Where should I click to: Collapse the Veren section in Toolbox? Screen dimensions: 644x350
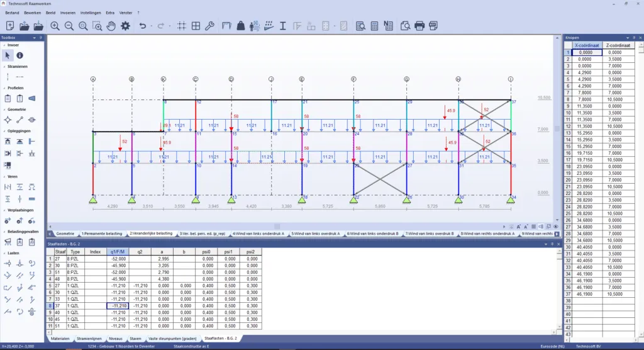pos(4,176)
